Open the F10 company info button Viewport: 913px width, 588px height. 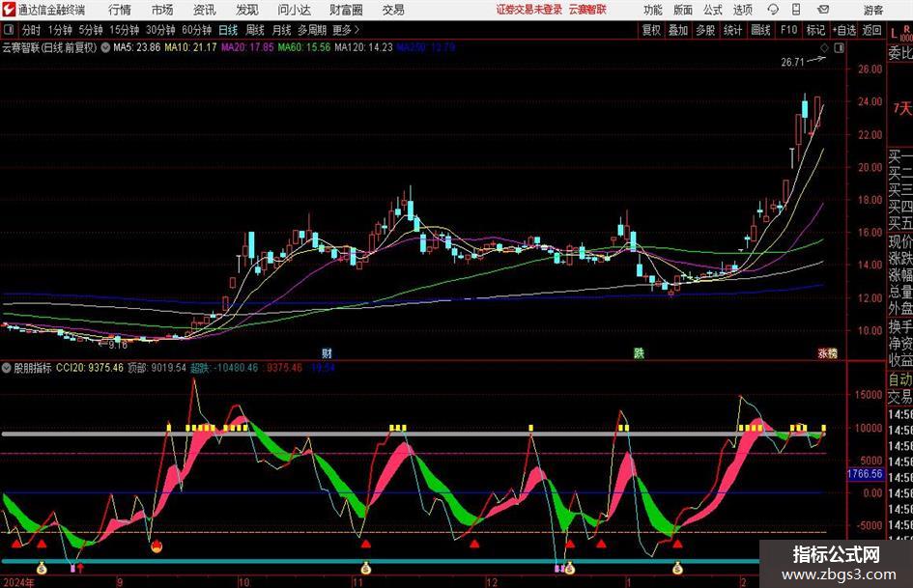[x=789, y=30]
